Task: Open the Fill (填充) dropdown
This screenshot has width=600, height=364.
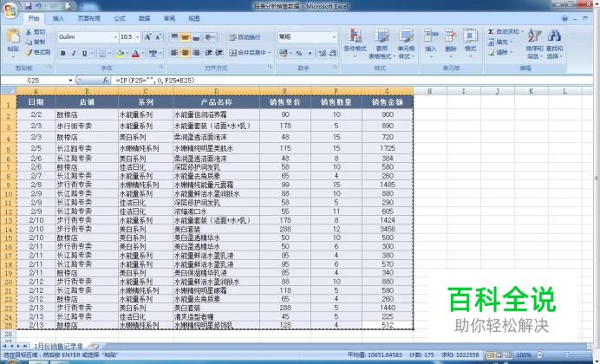Action: (499, 42)
